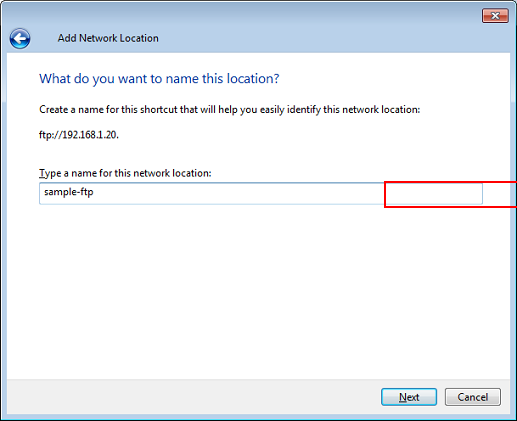Close the Add Network Location wizard
This screenshot has height=421, width=517.
pos(495,16)
